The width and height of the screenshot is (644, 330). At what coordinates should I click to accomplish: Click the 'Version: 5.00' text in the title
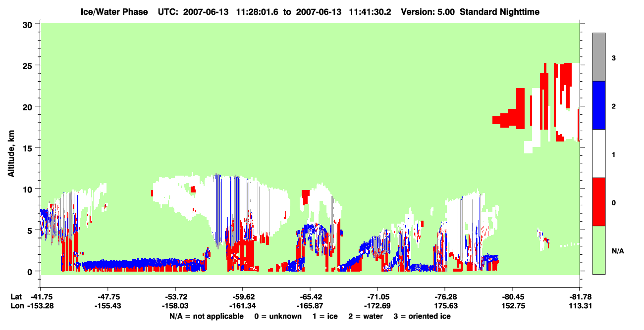428,12
